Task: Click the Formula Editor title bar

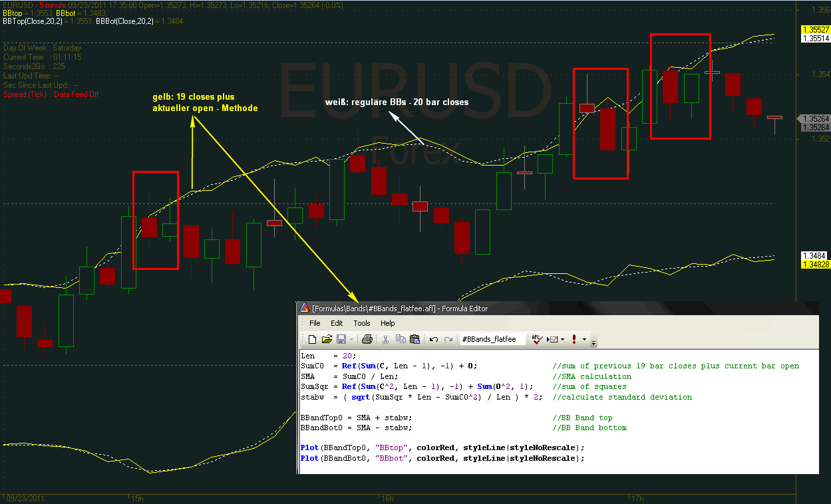Action: tap(532, 308)
